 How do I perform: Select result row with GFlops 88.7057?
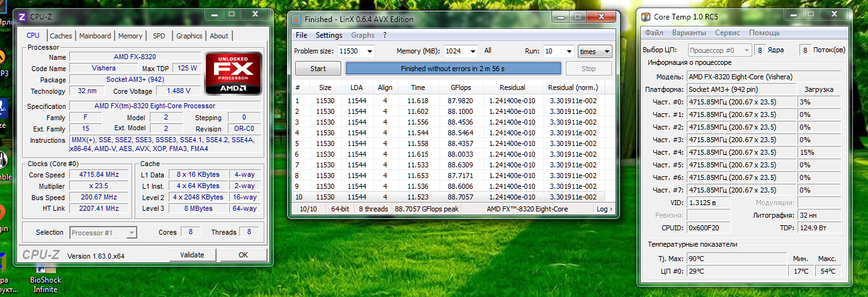click(453, 197)
